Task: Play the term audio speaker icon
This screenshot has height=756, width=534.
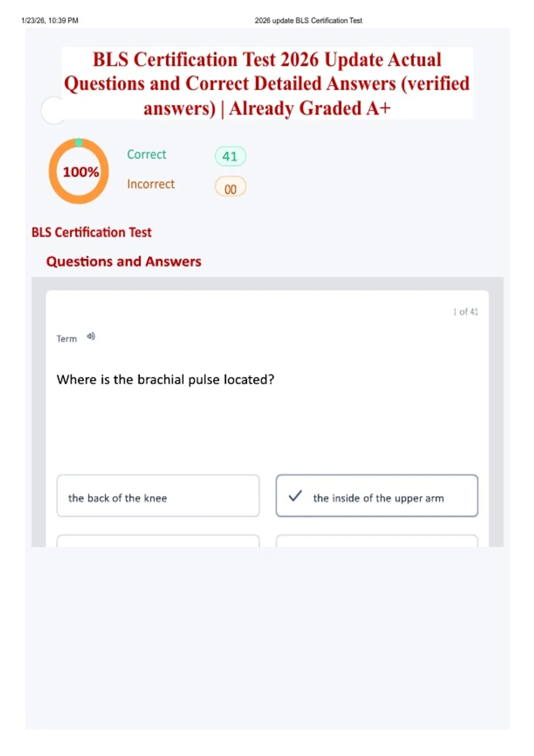Action: (91, 336)
